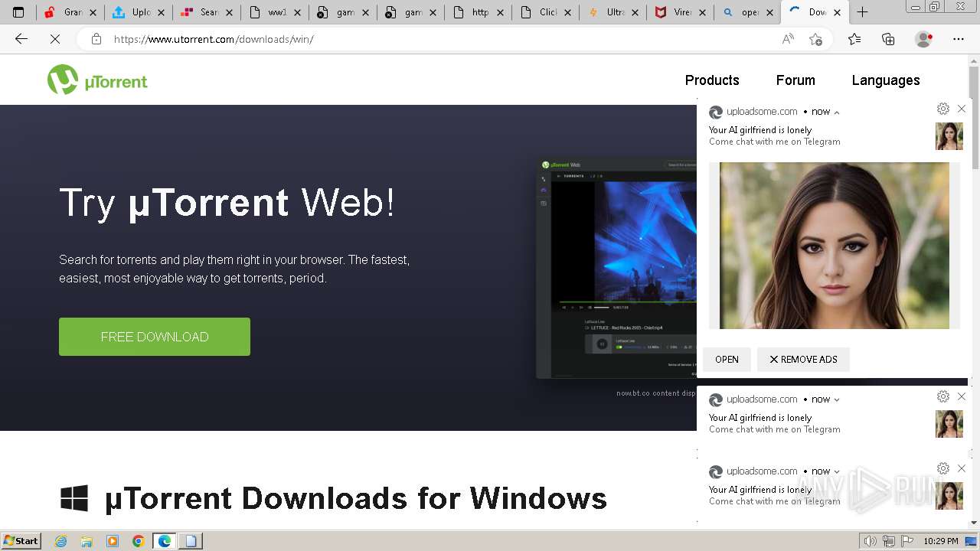The width and height of the screenshot is (980, 551).
Task: Click the 'µTorrent Downloads for Windows' heading
Action: (x=356, y=499)
